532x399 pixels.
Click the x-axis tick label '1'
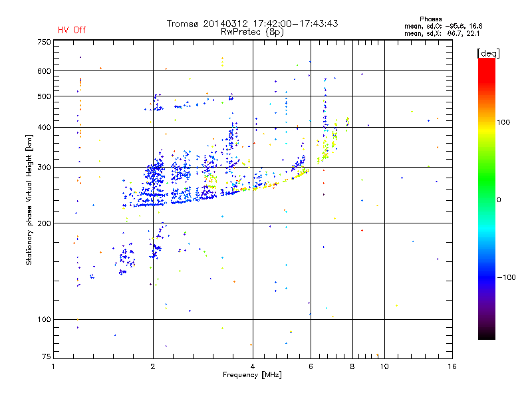(54, 366)
